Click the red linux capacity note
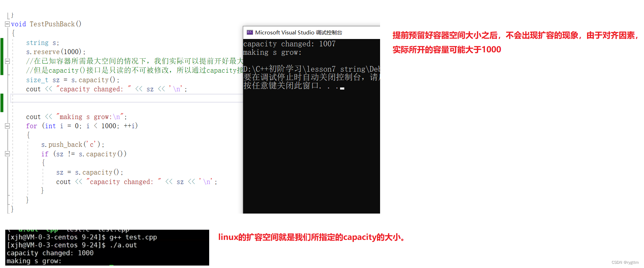The width and height of the screenshot is (644, 268). pyautogui.click(x=312, y=237)
